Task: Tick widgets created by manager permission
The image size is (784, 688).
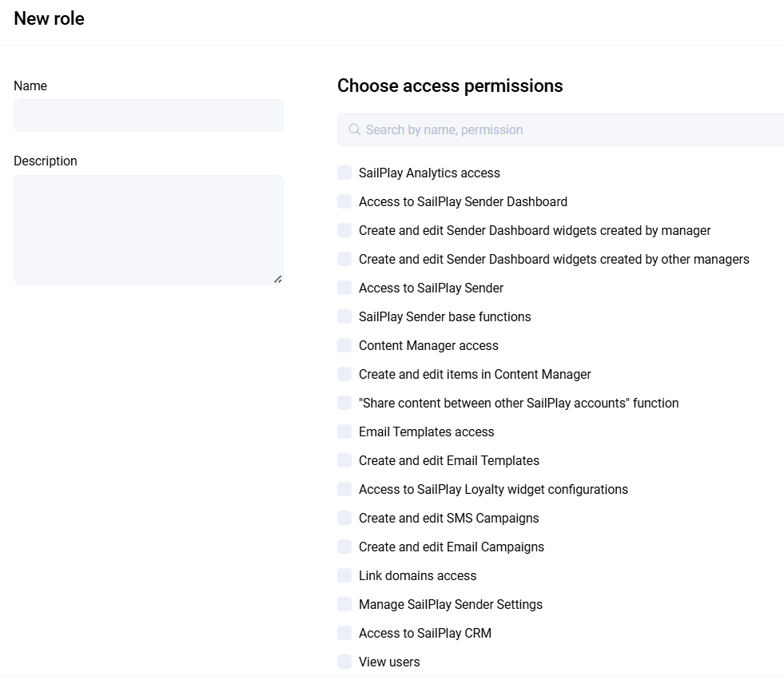Action: (344, 230)
